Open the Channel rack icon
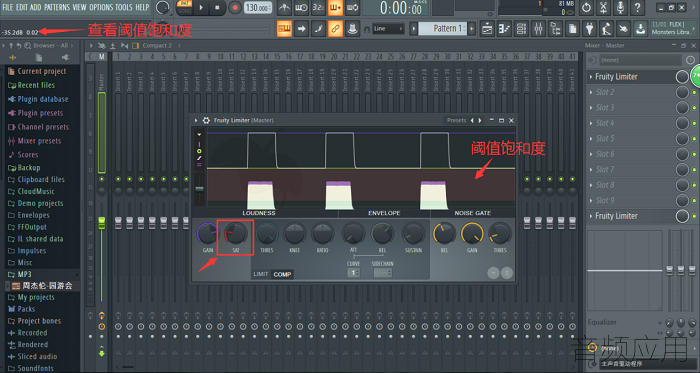The width and height of the screenshot is (700, 373). [x=521, y=29]
